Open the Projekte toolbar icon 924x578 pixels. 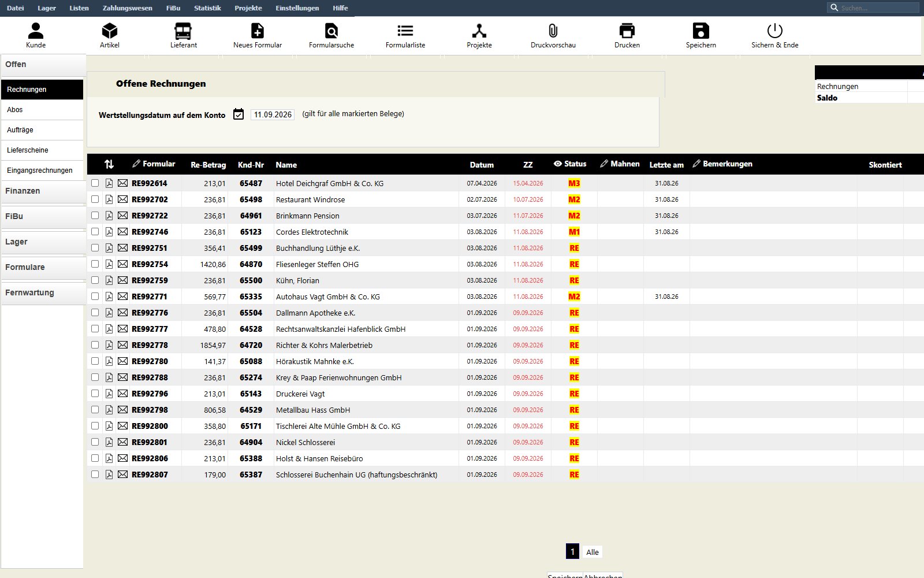point(479,31)
